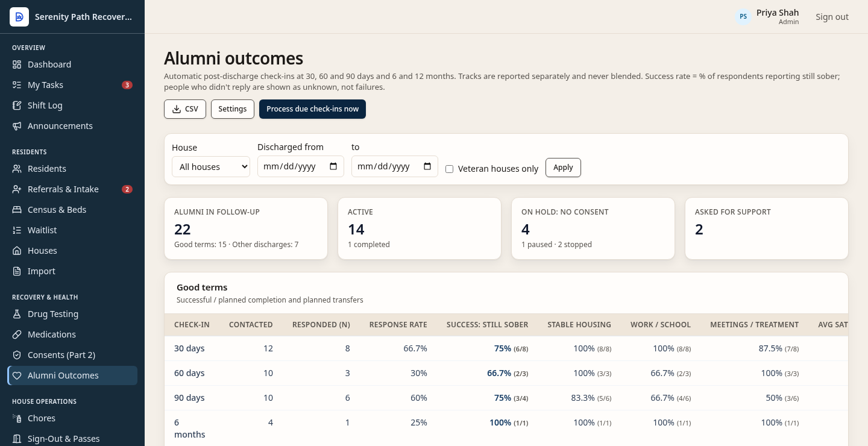Click the Active card showing 14
The width and height of the screenshot is (868, 446).
[x=420, y=228]
